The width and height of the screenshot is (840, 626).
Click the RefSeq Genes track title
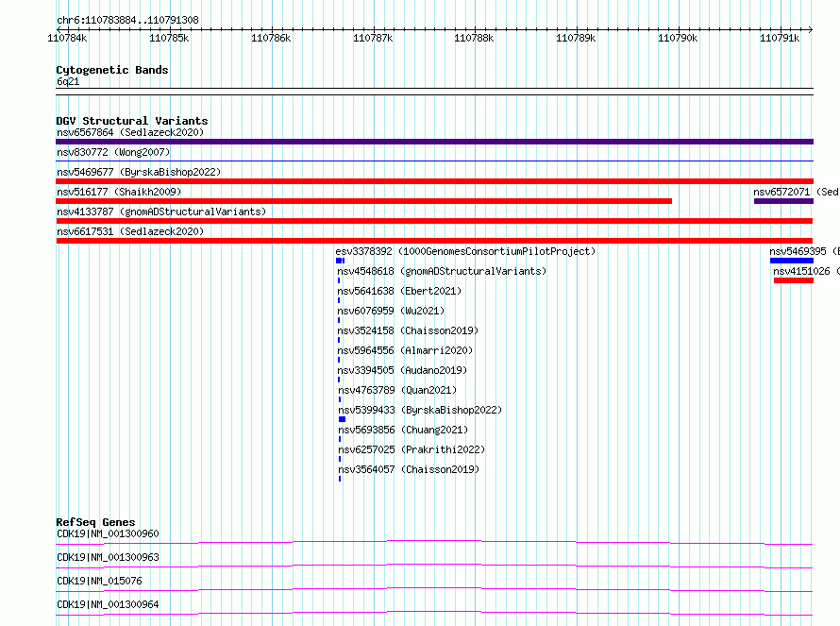click(95, 522)
